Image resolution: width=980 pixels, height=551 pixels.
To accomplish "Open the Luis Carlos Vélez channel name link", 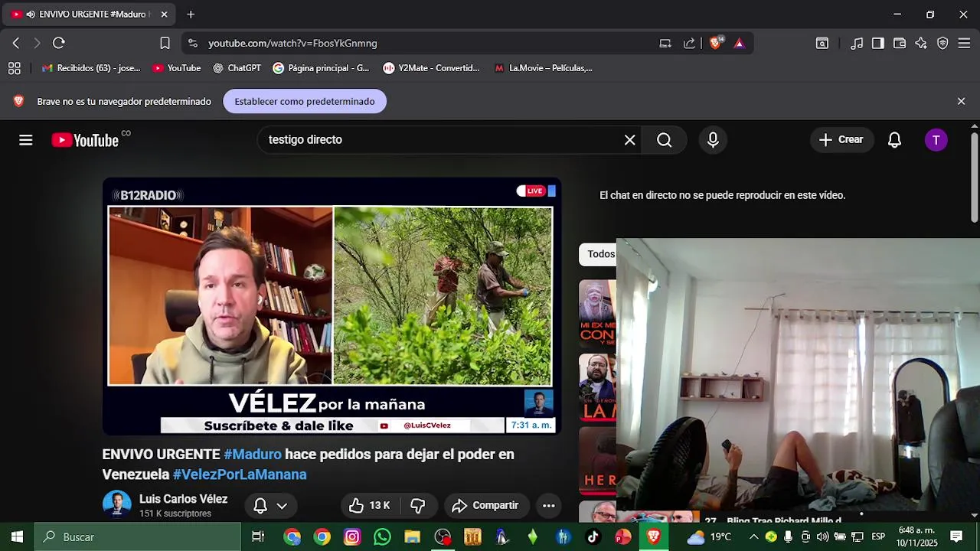I will coord(183,499).
